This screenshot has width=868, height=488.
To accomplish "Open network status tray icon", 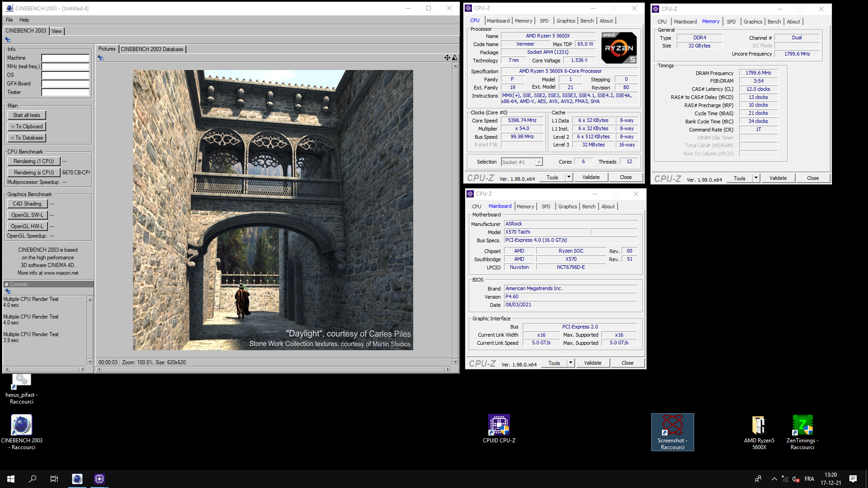I will pyautogui.click(x=785, y=479).
